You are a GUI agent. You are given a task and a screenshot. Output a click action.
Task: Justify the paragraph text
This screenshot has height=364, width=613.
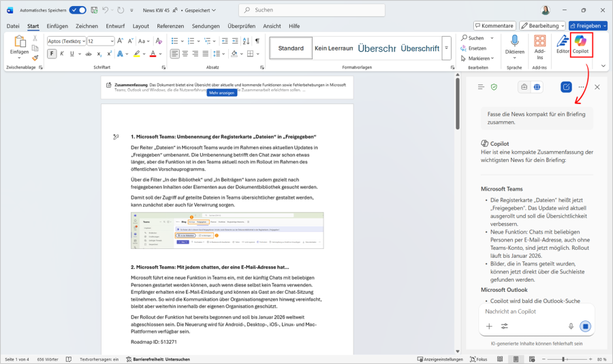coord(205,54)
